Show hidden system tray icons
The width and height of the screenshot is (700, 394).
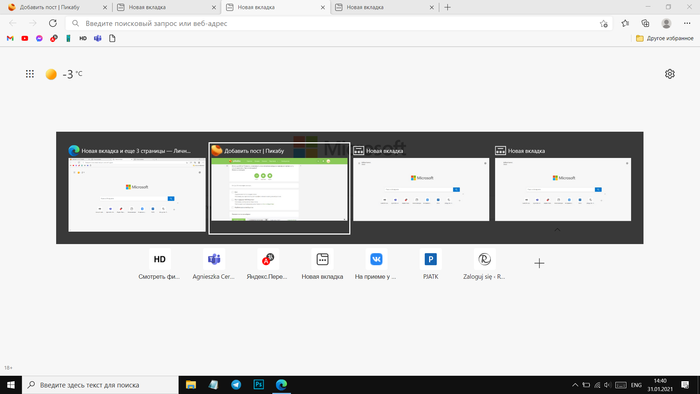pos(575,385)
